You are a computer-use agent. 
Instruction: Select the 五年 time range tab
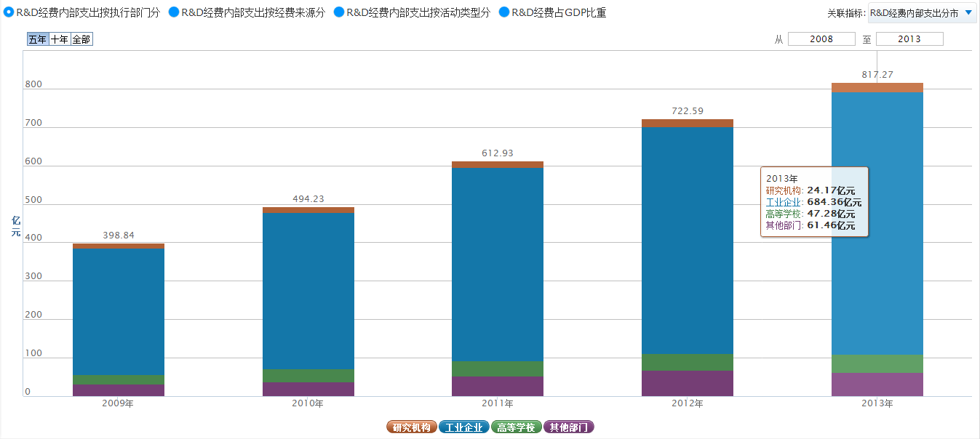tap(37, 39)
